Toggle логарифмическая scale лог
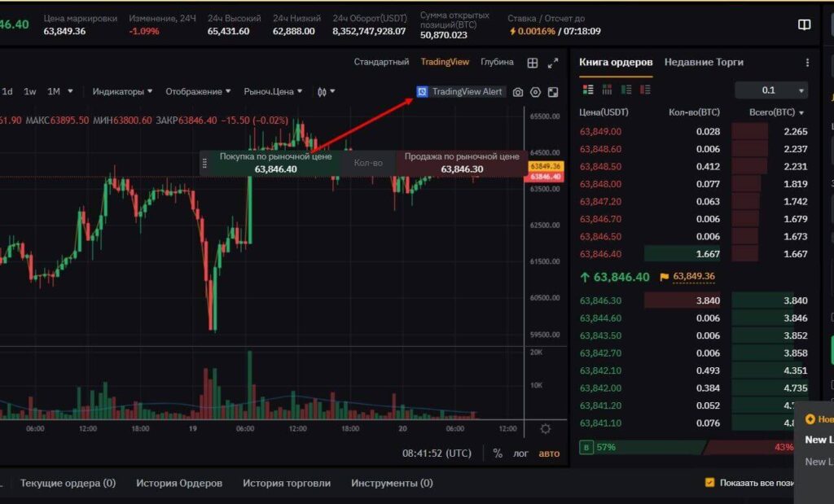Image resolution: width=834 pixels, height=504 pixels. point(520,453)
